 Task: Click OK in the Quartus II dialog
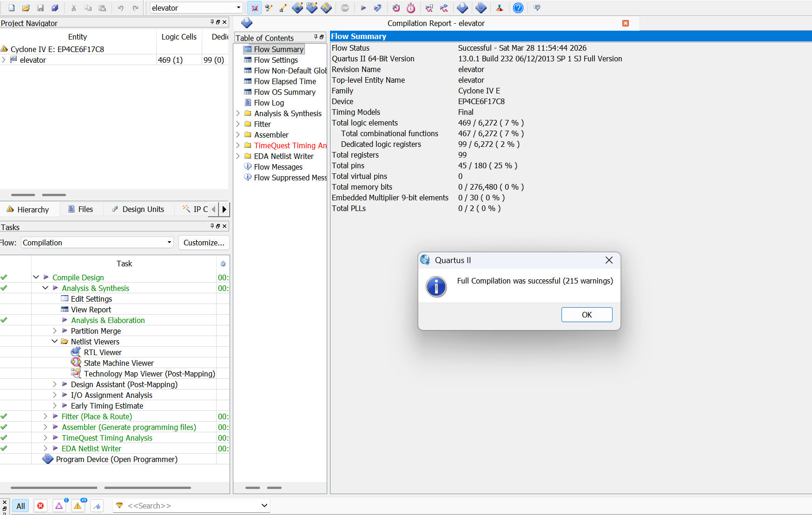(x=587, y=315)
